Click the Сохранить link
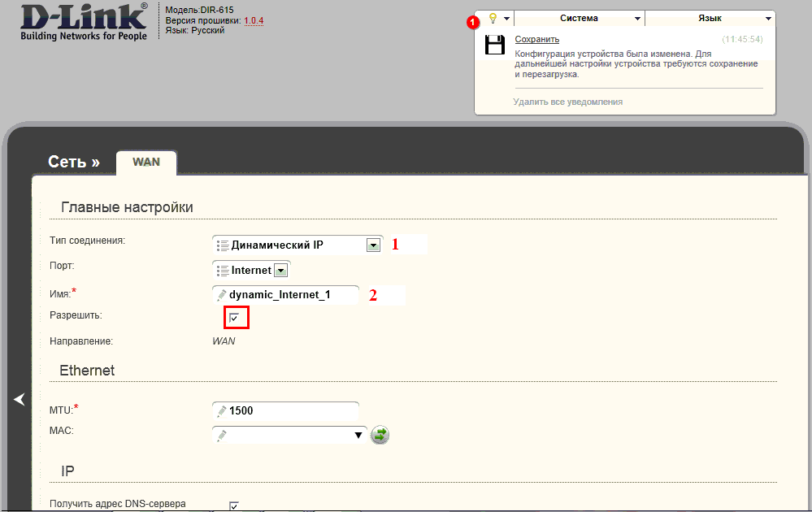This screenshot has height=512, width=812. [x=537, y=39]
